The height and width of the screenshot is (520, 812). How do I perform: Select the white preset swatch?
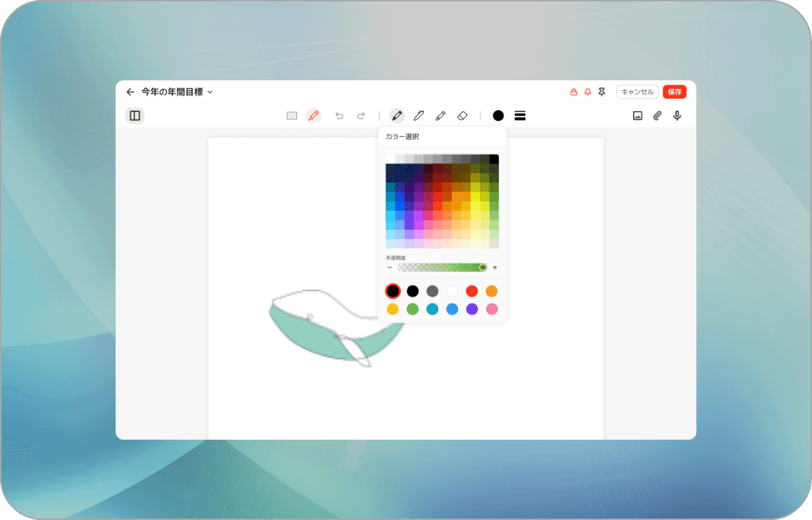[452, 291]
